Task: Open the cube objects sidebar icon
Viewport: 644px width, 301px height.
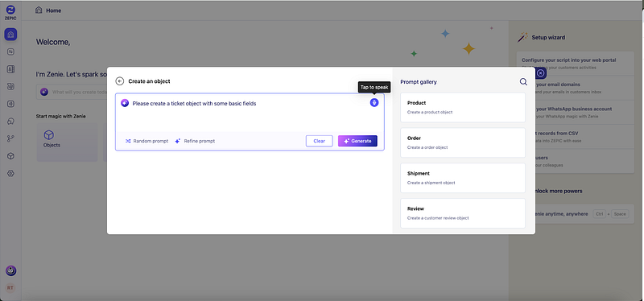Action: 10,156
